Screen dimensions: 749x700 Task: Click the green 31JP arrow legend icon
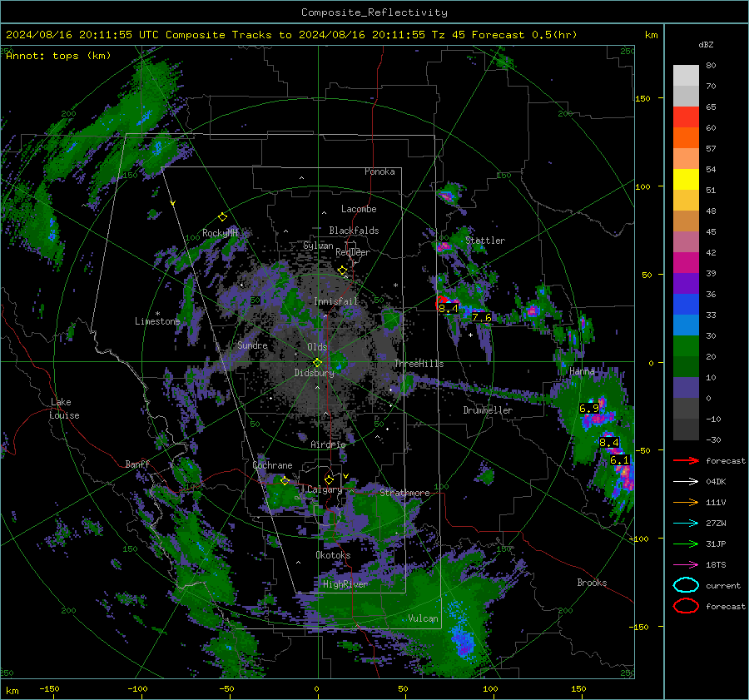(x=686, y=544)
